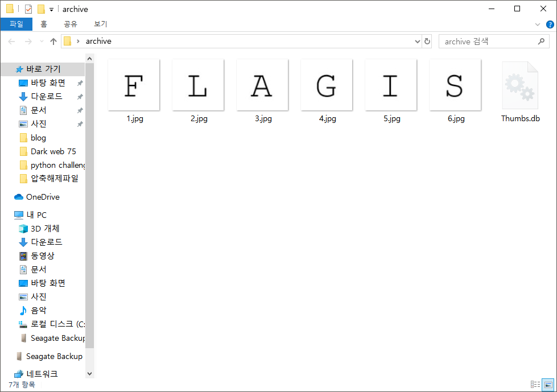Open 로컬 디스크 (C:) drive
Image resolution: width=557 pixels, height=392 pixels.
pos(57,324)
